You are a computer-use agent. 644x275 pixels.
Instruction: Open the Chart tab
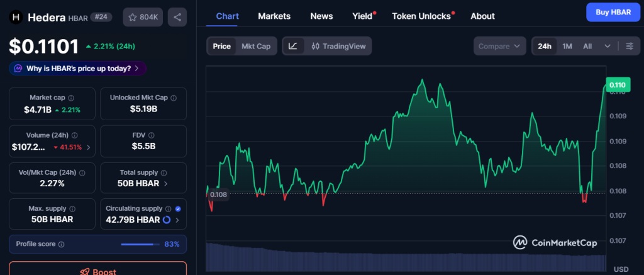point(228,16)
